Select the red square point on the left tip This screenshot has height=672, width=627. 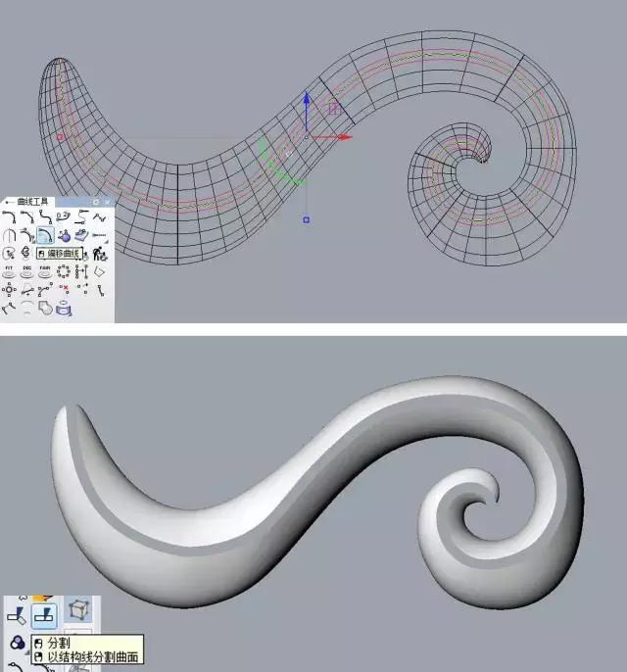pos(60,137)
